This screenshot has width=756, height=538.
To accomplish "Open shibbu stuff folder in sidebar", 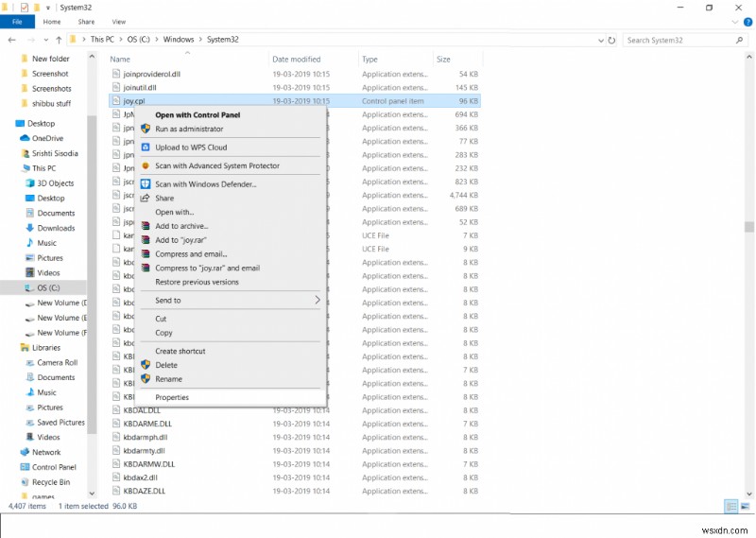I will pos(51,103).
